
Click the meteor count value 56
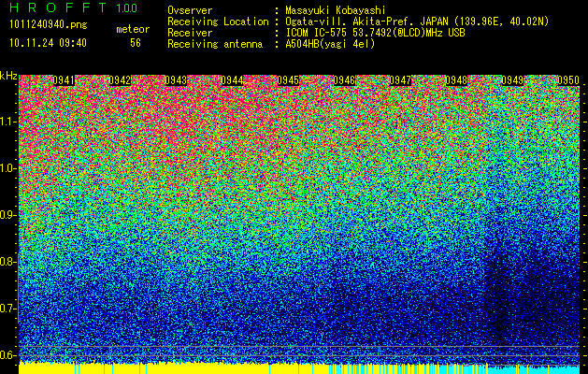136,43
